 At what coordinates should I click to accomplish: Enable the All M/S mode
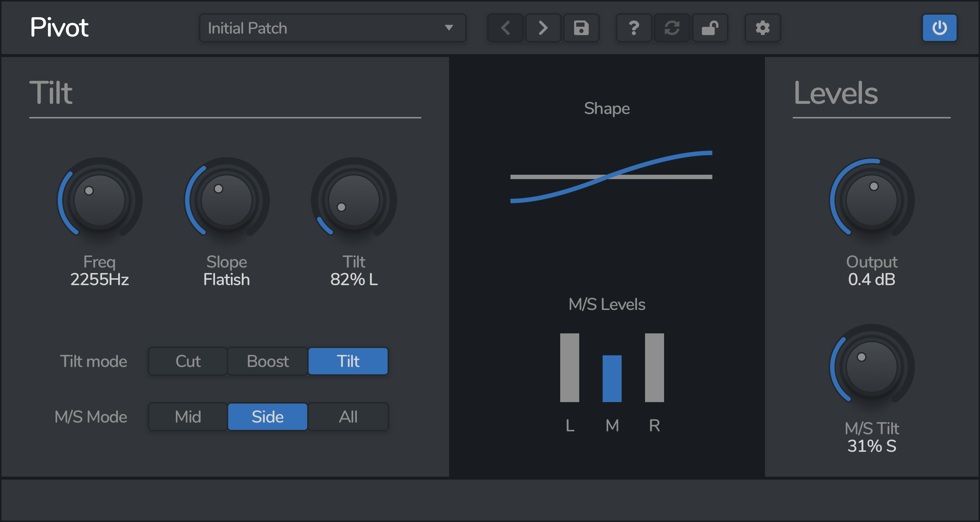click(348, 417)
